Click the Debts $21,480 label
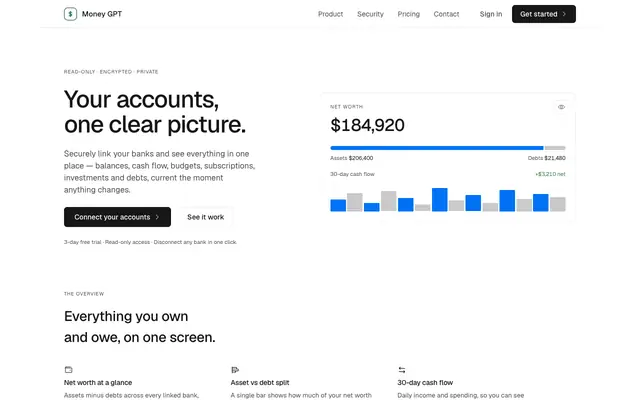The width and height of the screenshot is (640, 400). (x=547, y=158)
